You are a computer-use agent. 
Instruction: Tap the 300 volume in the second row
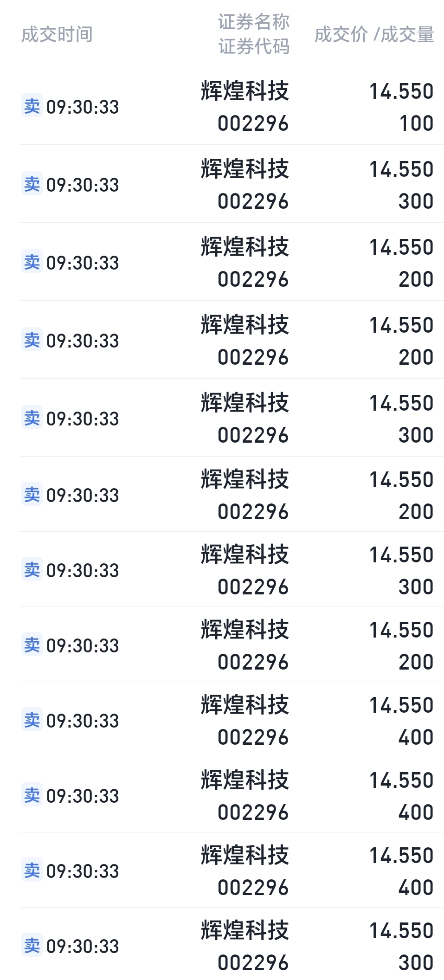coord(416,201)
